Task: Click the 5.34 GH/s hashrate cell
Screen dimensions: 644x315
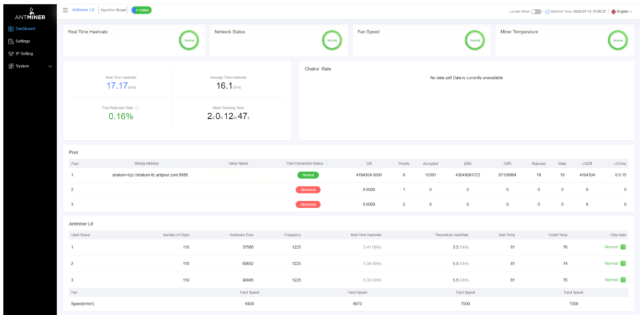Action: [372, 263]
